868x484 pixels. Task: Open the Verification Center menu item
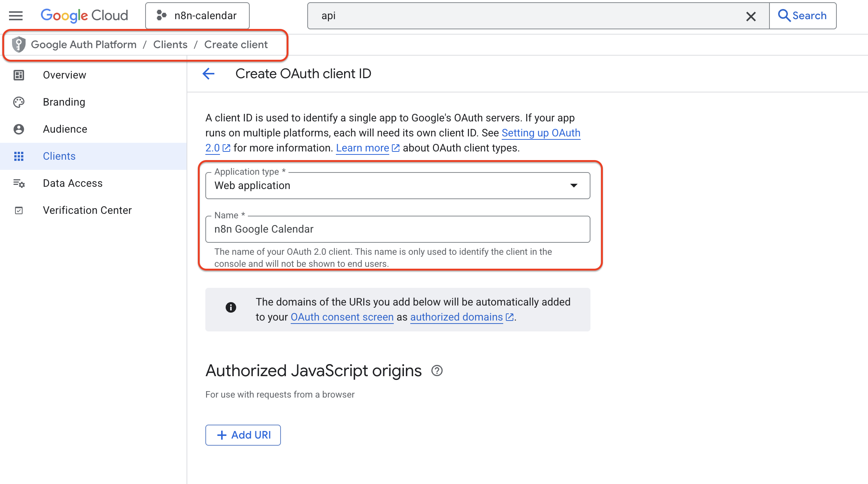pos(87,210)
